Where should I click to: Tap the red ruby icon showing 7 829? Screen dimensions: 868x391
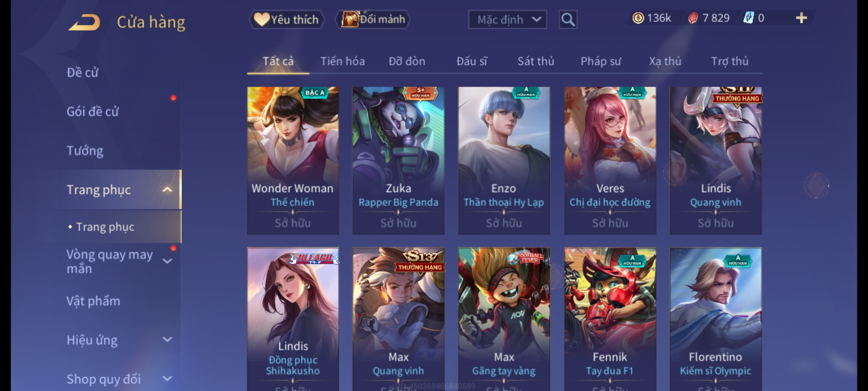[693, 18]
